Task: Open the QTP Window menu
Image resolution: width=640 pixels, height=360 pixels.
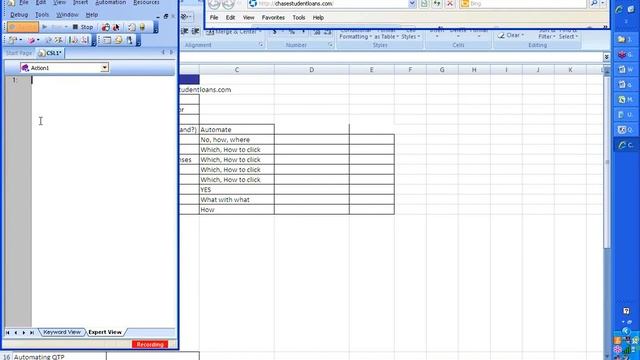Action: pos(67,15)
